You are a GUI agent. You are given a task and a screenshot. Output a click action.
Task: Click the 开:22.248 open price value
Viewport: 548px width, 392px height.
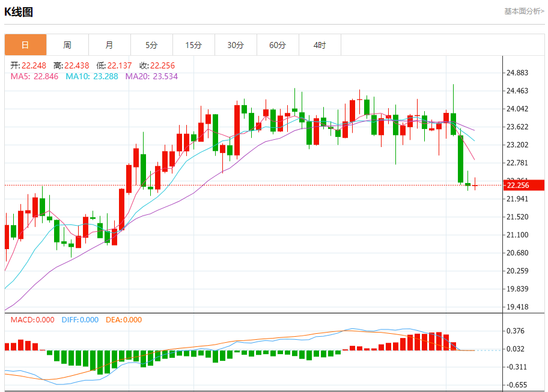tap(28, 65)
